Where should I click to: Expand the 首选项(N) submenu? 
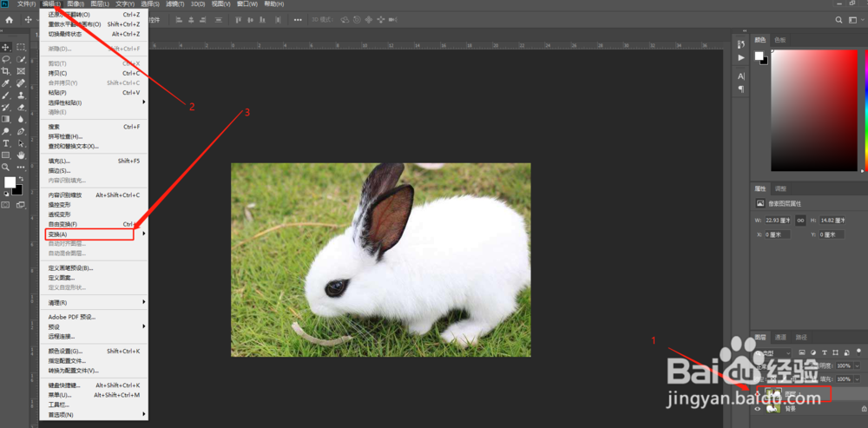point(144,414)
